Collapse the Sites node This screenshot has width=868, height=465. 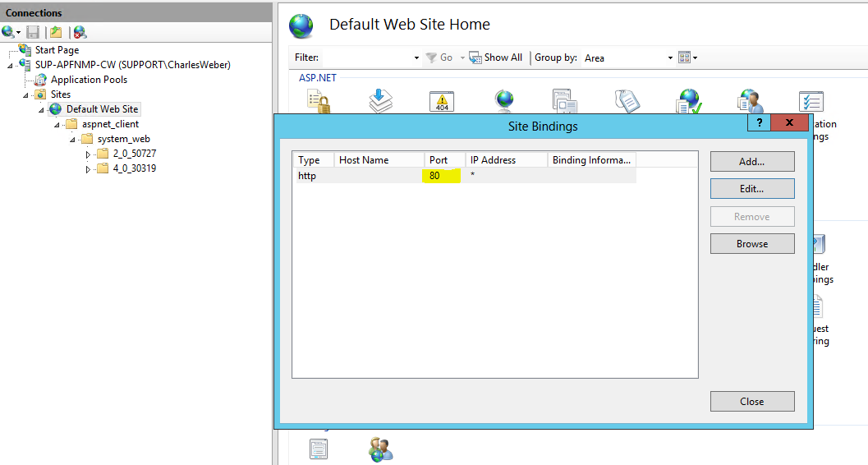(x=25, y=95)
